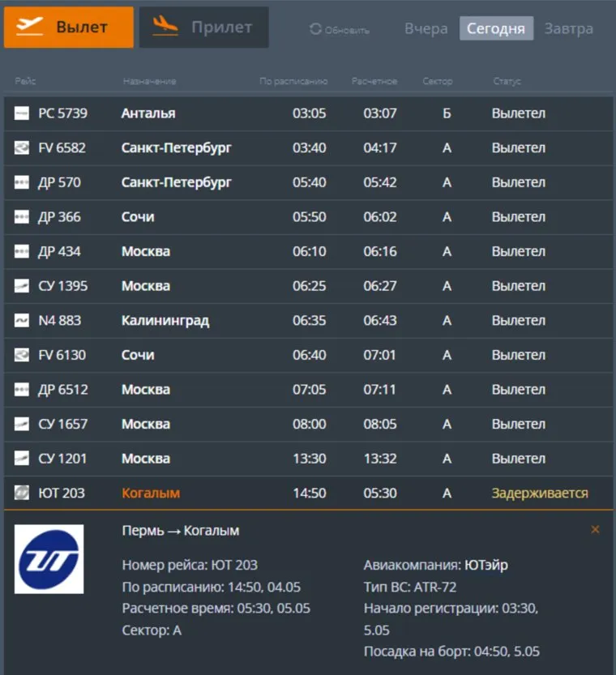Click the airline logo beside FV 6582
The image size is (616, 675).
coord(22,148)
